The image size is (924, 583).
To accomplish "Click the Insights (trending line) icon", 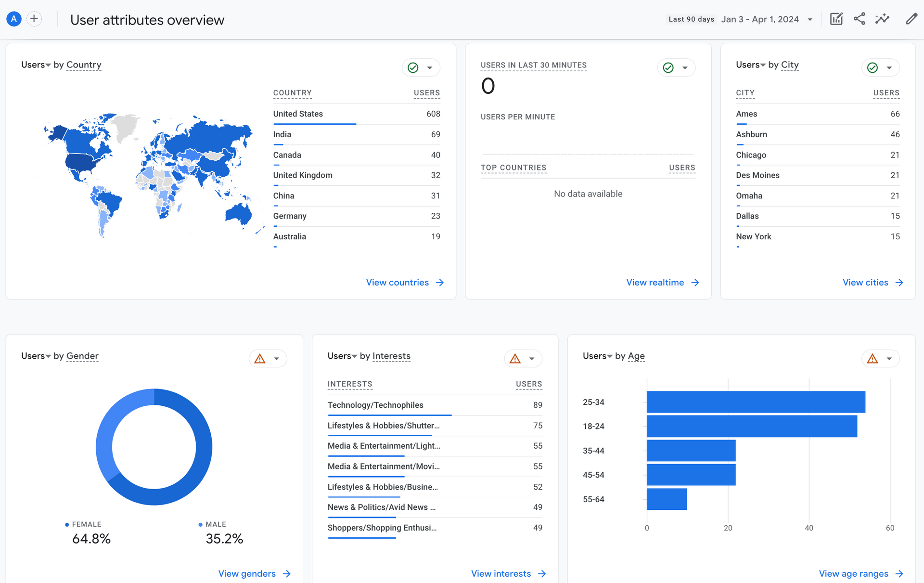I will (883, 19).
